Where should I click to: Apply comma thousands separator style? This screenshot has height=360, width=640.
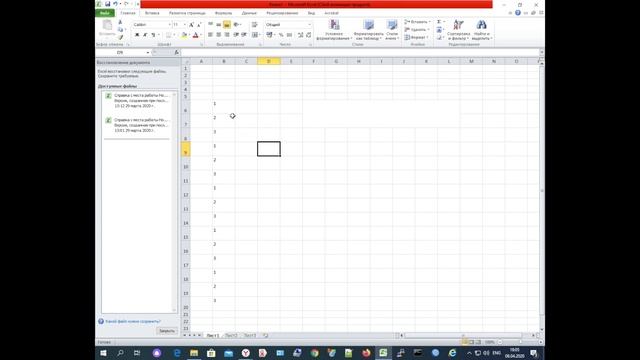pyautogui.click(x=289, y=35)
